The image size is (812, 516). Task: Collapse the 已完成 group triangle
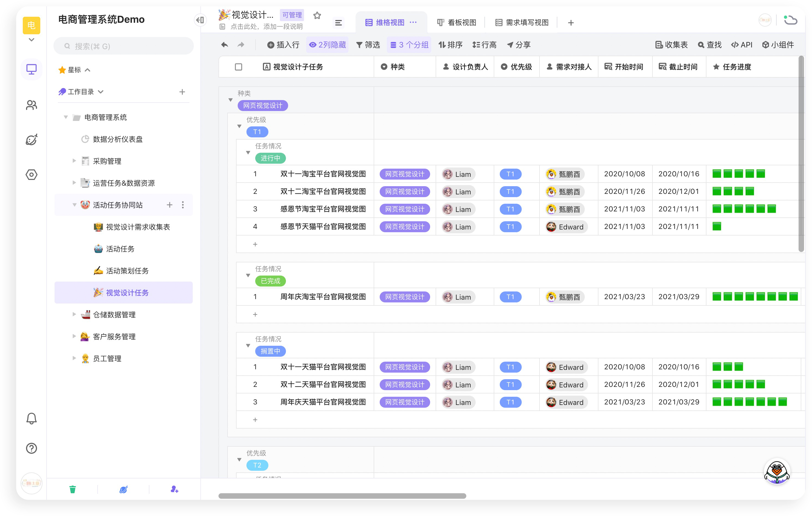pyautogui.click(x=248, y=275)
